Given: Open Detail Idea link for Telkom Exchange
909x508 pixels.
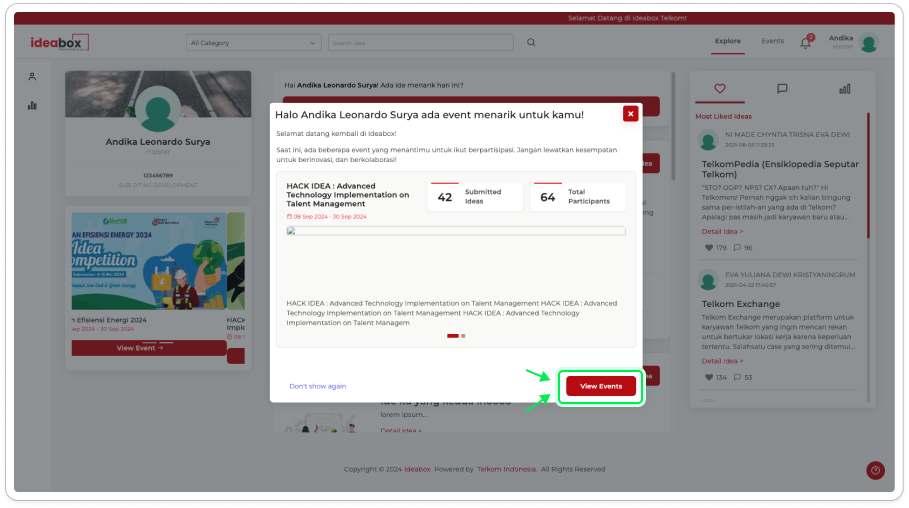Looking at the screenshot, I should 722,361.
